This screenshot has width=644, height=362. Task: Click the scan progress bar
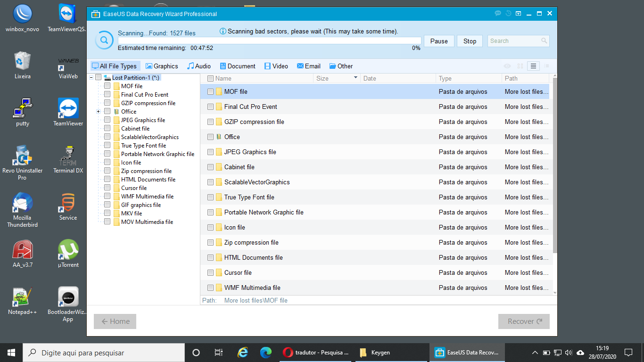269,41
